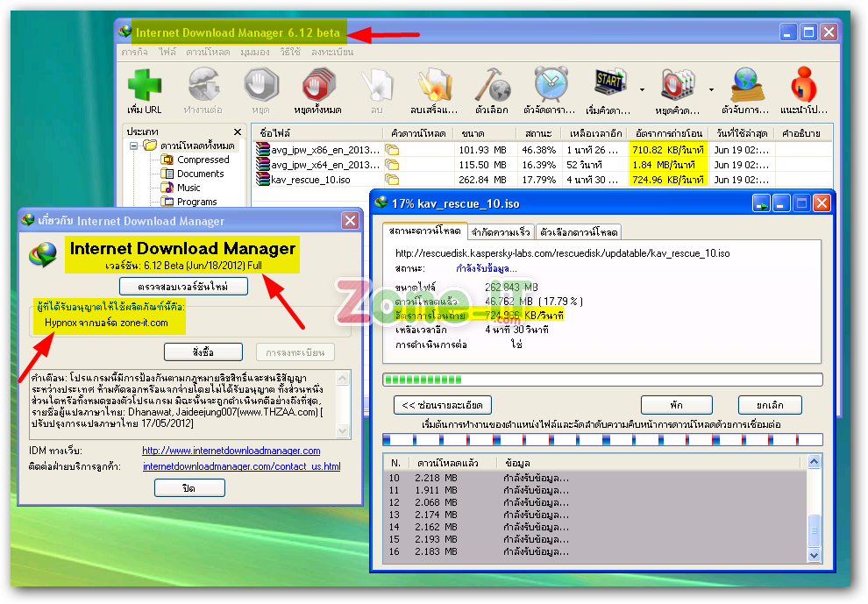868x604 pixels.
Task: Open the Downloads menu
Action: click(208, 52)
